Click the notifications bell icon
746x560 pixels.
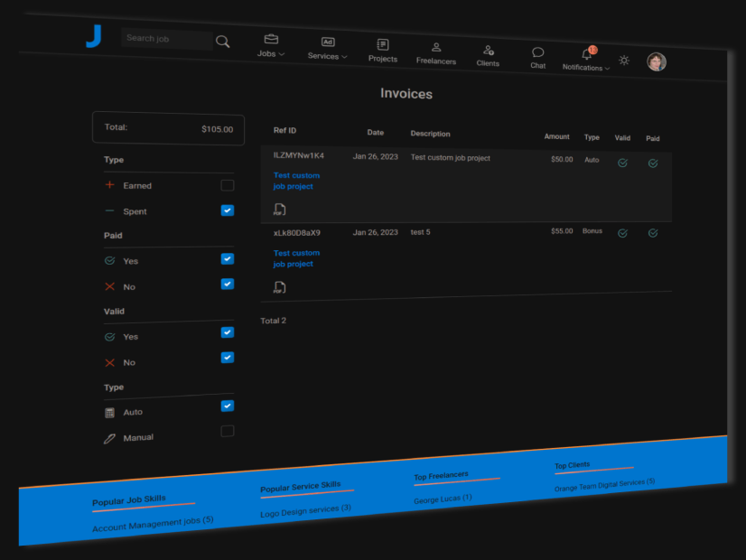pos(587,54)
